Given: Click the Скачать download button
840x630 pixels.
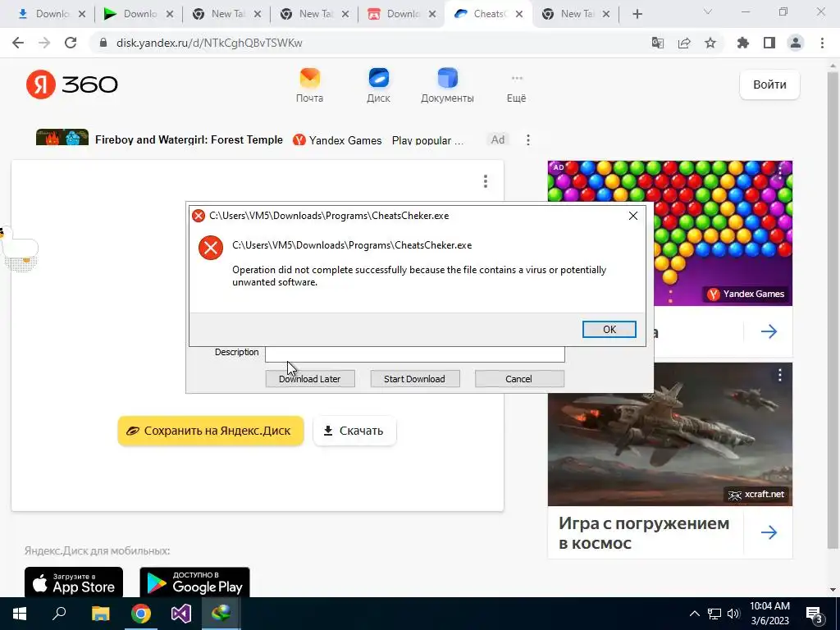Looking at the screenshot, I should pyautogui.click(x=354, y=431).
